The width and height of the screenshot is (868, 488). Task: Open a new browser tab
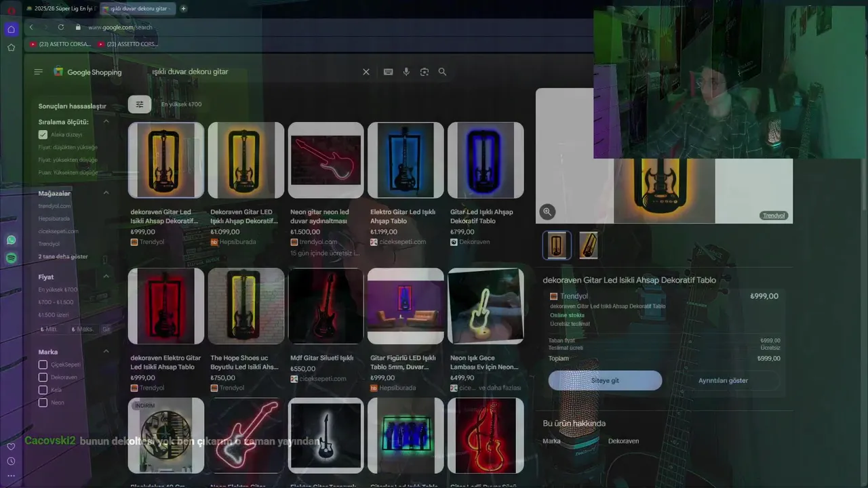click(x=183, y=9)
